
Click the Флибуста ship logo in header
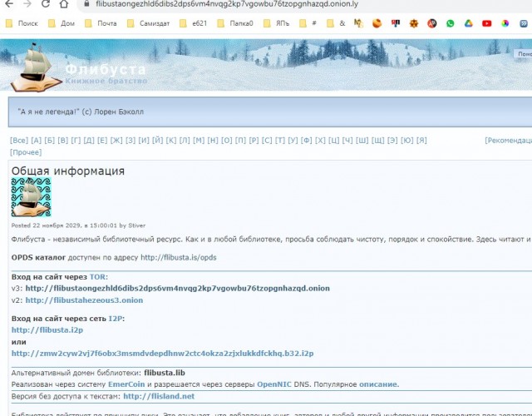35,67
